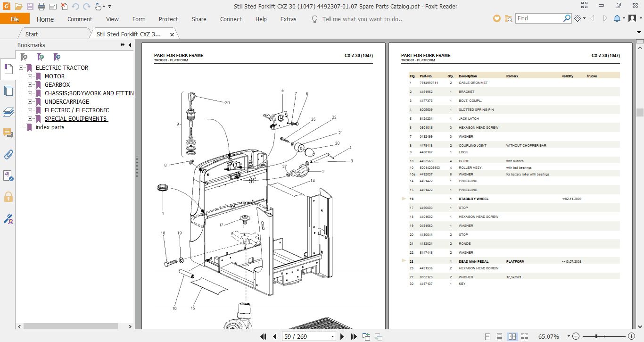The height and width of the screenshot is (342, 644).
Task: Open the page number dropdown in status bar
Action: 333,336
